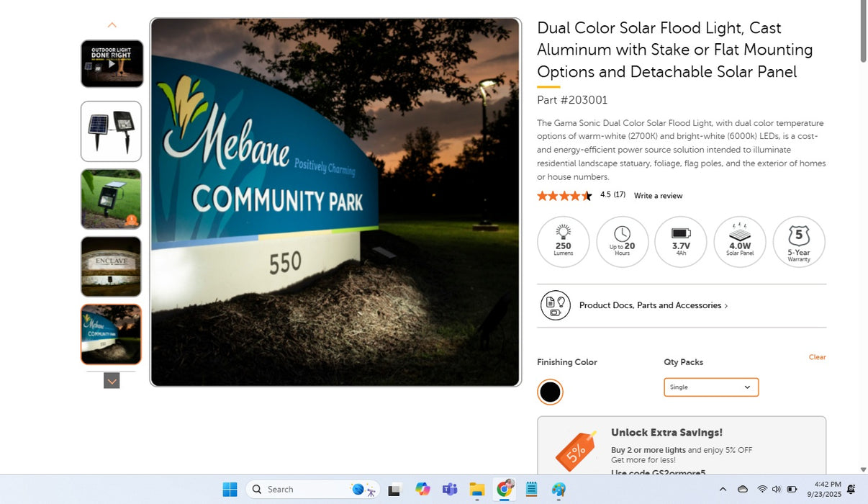The image size is (868, 504).
Task: Open Product Docs, Parts and Accessories link
Action: pos(653,305)
